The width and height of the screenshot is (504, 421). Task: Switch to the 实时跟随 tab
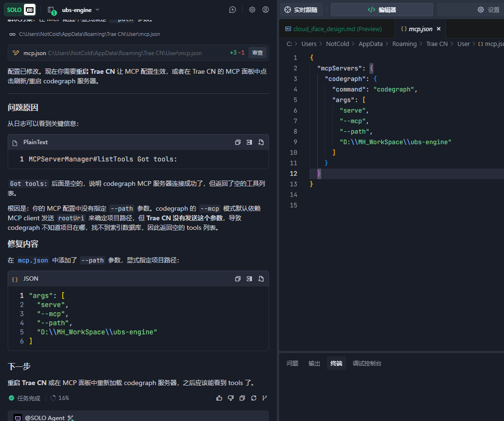[301, 10]
